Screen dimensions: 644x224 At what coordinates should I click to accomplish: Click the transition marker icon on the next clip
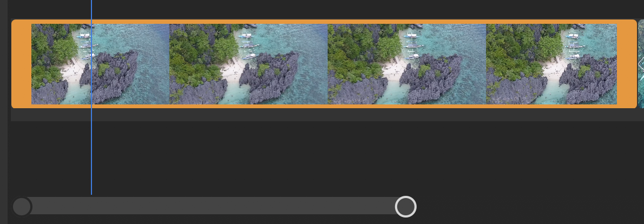click(x=641, y=65)
